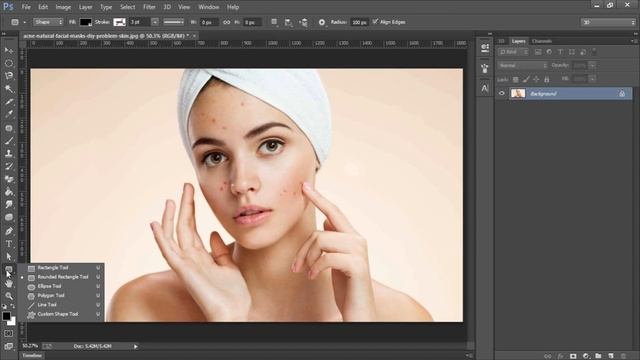Viewport: 640px width, 360px height.
Task: Select the Lasso tool
Action: point(9,76)
